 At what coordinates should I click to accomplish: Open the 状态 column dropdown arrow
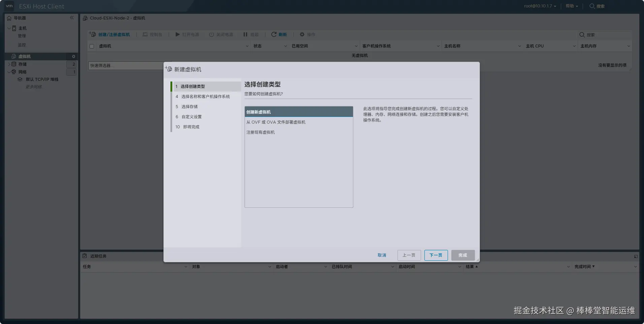[x=286, y=46]
